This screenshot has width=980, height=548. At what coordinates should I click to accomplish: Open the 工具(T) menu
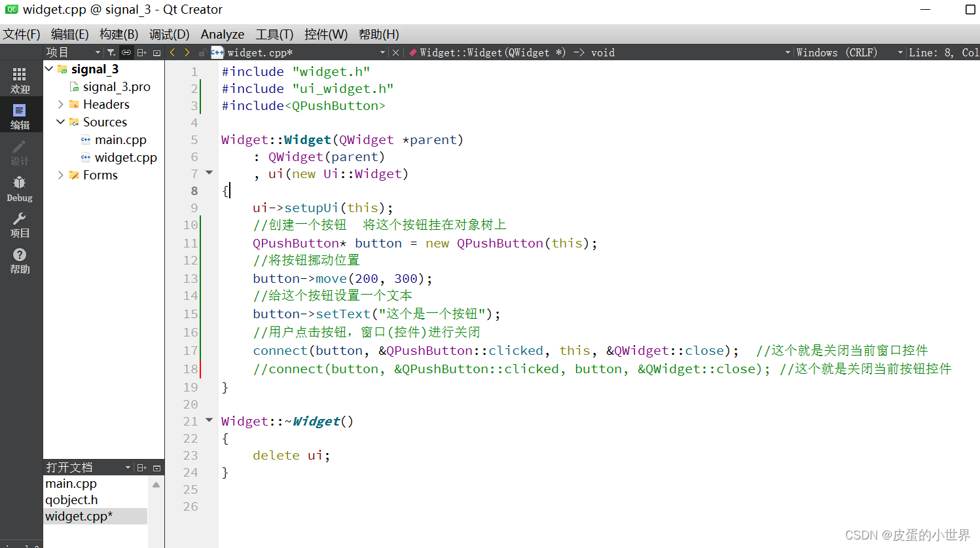[274, 34]
